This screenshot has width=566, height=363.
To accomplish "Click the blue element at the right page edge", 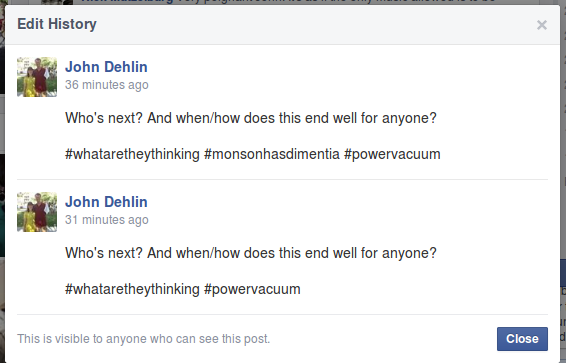I will click(x=563, y=272).
